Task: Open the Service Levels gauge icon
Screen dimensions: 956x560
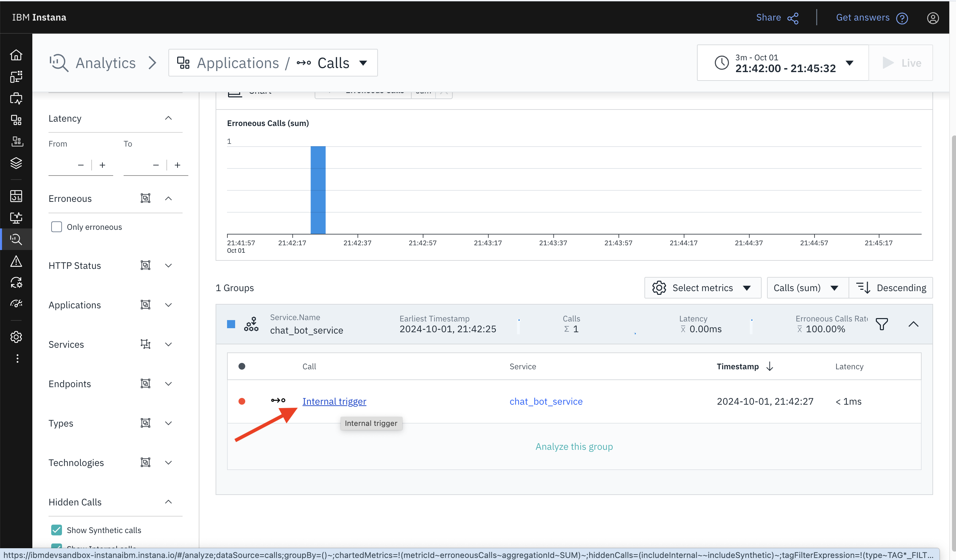Action: (x=16, y=303)
